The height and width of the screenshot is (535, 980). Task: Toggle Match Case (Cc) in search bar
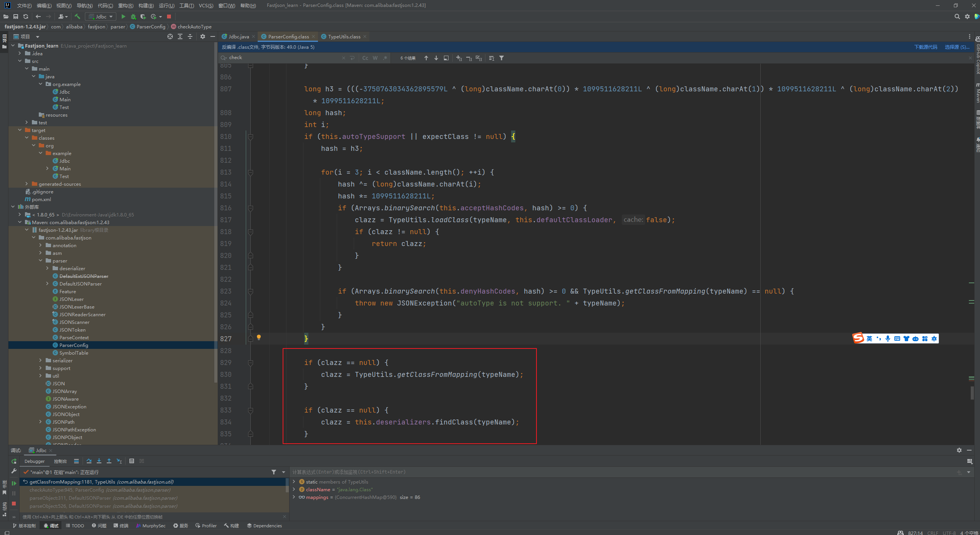[x=365, y=58]
